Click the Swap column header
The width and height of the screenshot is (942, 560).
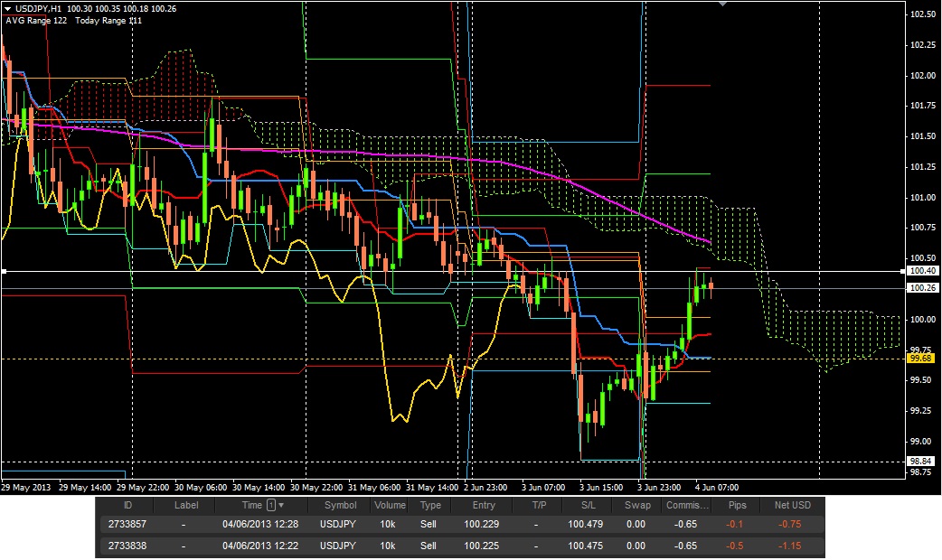click(637, 506)
